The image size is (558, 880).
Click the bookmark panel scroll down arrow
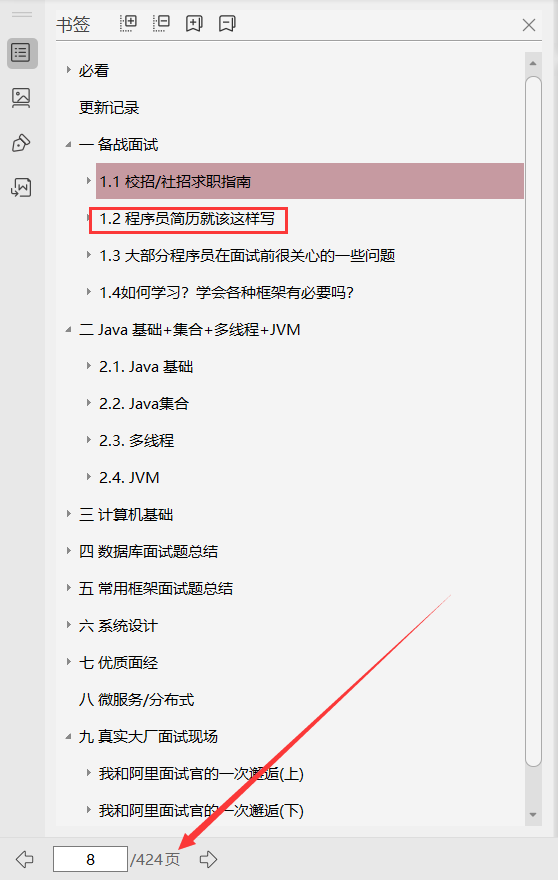(x=533, y=814)
